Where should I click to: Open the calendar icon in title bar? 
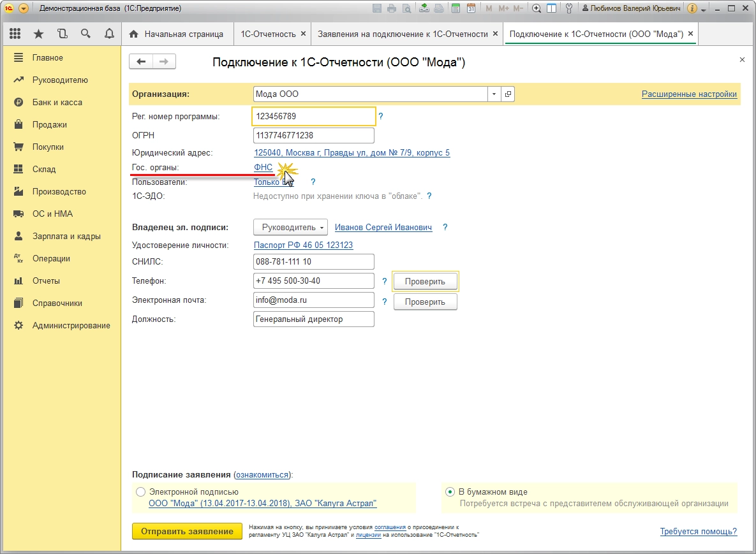coord(471,9)
